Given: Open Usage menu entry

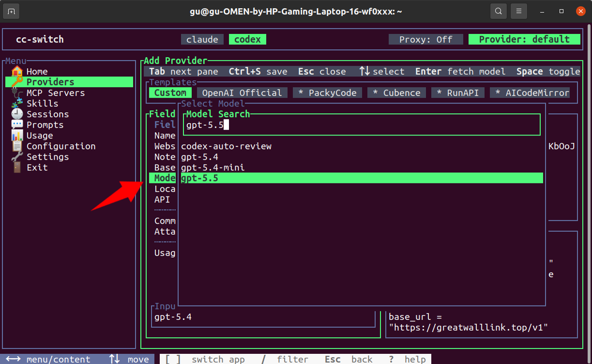Looking at the screenshot, I should (40, 136).
